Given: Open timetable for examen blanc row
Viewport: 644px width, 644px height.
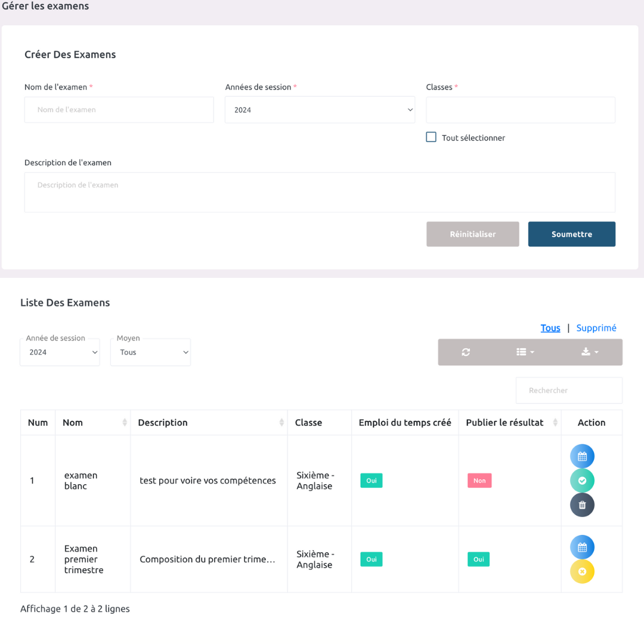Looking at the screenshot, I should click(x=582, y=457).
